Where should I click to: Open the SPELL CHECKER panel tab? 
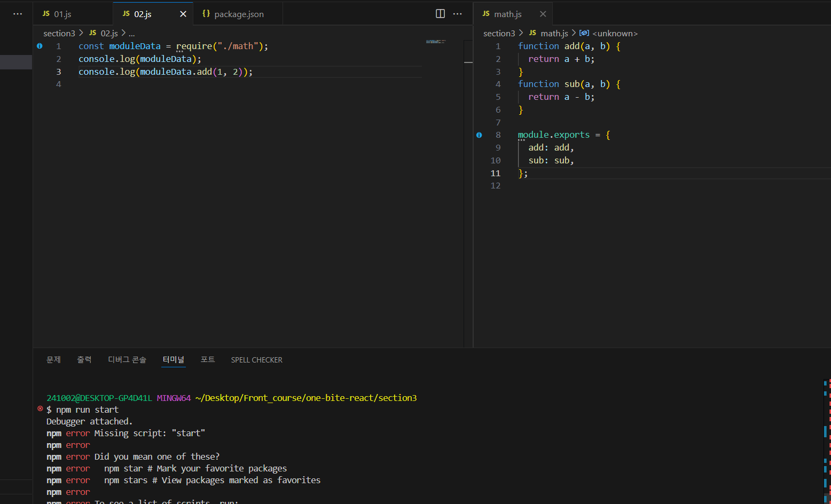pyautogui.click(x=256, y=360)
